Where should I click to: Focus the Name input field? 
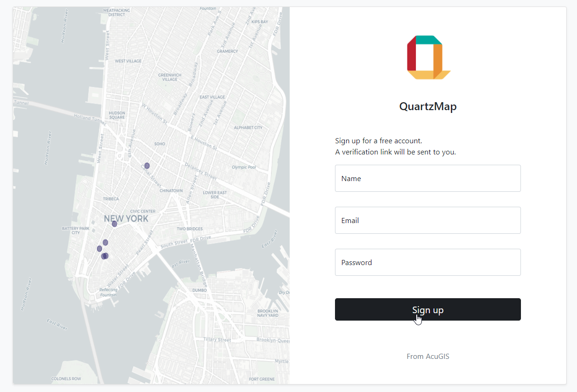[427, 178]
